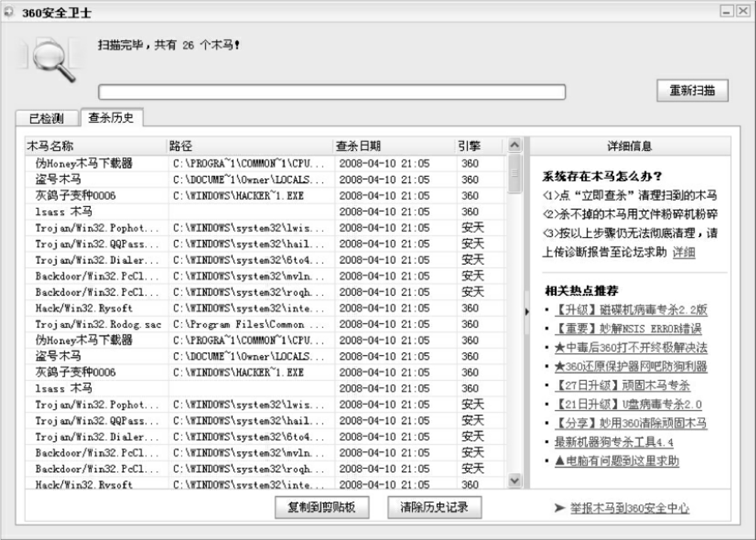756x540 pixels.
Task: Collapse the 详细信息 panel with the splitter arrow
Action: coord(527,311)
